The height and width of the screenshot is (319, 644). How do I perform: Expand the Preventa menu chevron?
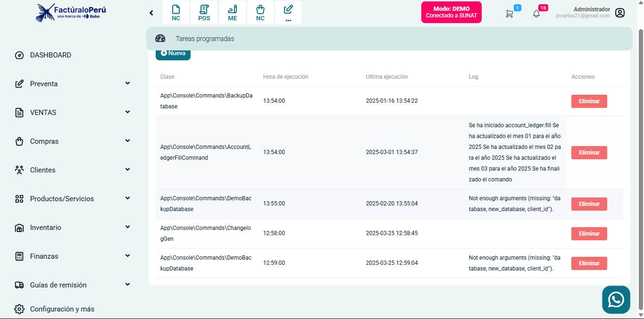click(x=127, y=83)
